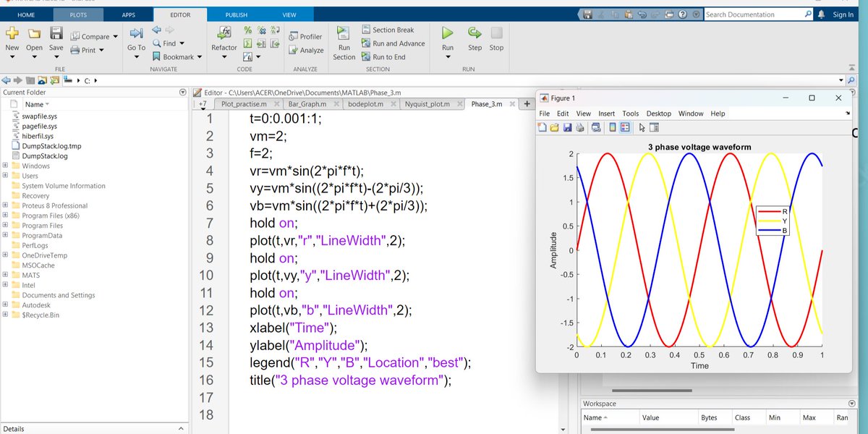
Task: Click the Save floppy icon in FILE group
Action: pyautogui.click(x=56, y=33)
